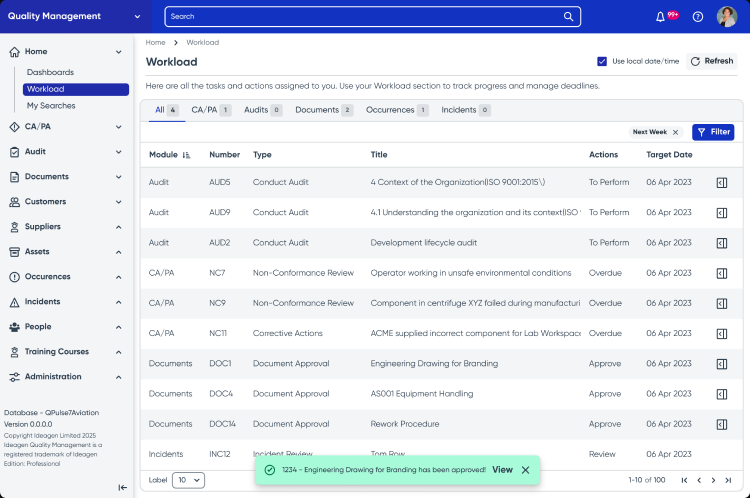Image resolution: width=750 pixels, height=498 pixels.
Task: Switch to the Occurrences tab
Action: 397,110
